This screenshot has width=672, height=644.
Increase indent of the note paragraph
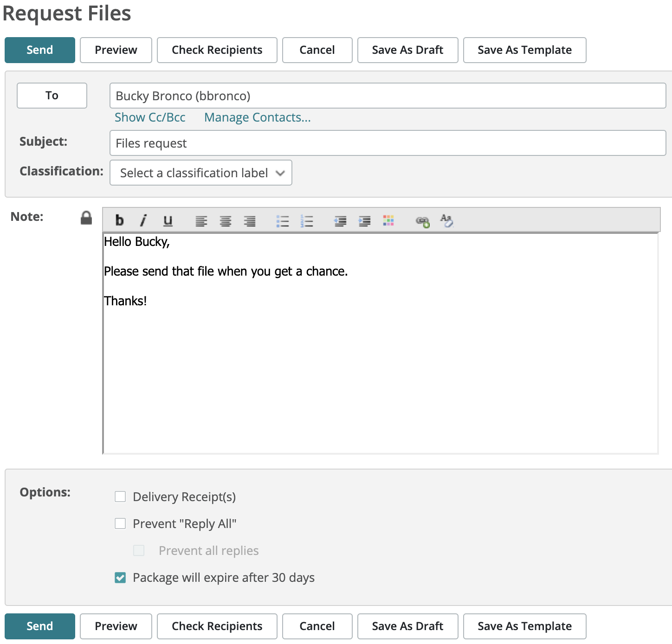pos(365,221)
